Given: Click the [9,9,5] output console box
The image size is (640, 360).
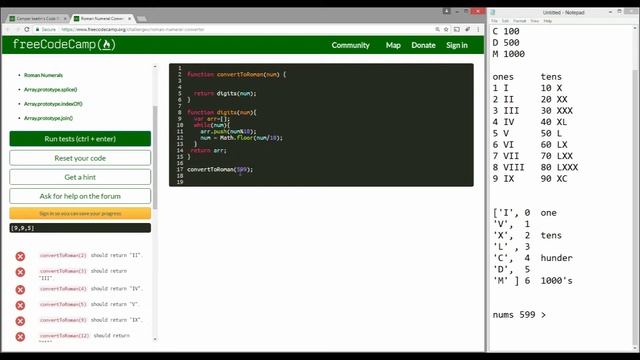Looking at the screenshot, I should (x=80, y=228).
